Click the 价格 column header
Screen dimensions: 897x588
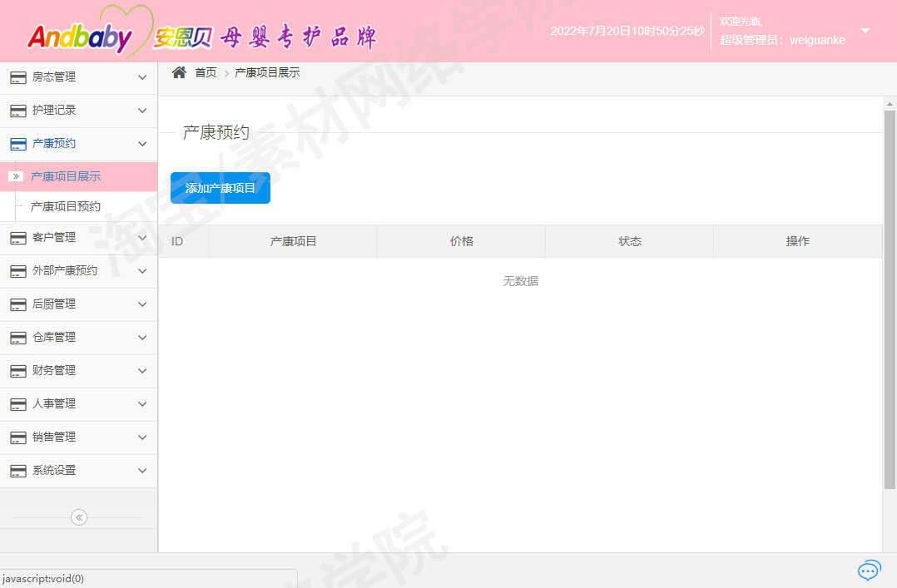[x=462, y=241]
